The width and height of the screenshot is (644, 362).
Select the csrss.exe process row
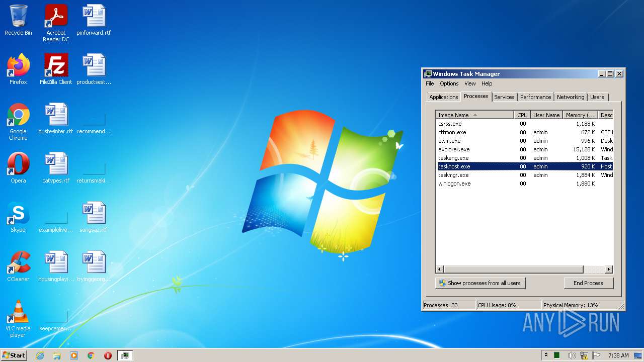[x=524, y=124]
